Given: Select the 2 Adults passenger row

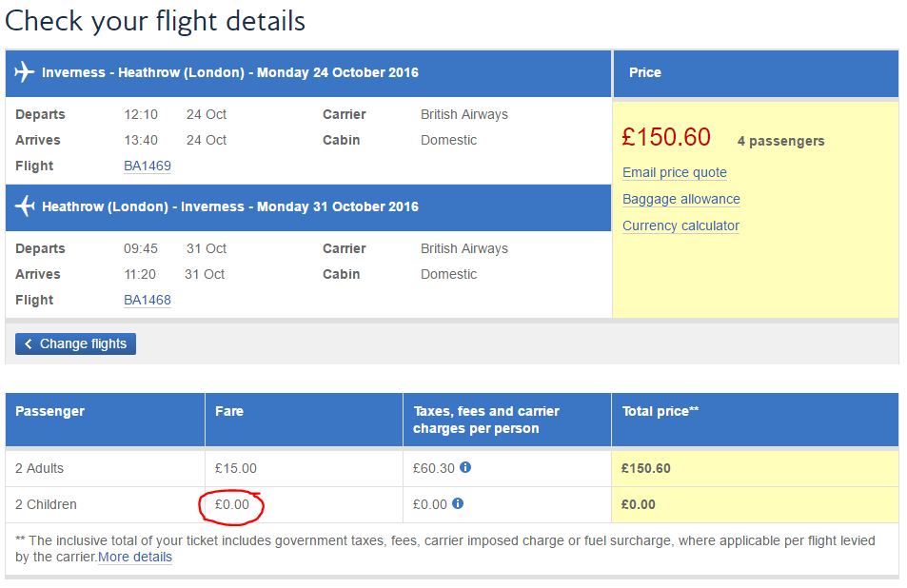Looking at the screenshot, I should (x=452, y=468).
